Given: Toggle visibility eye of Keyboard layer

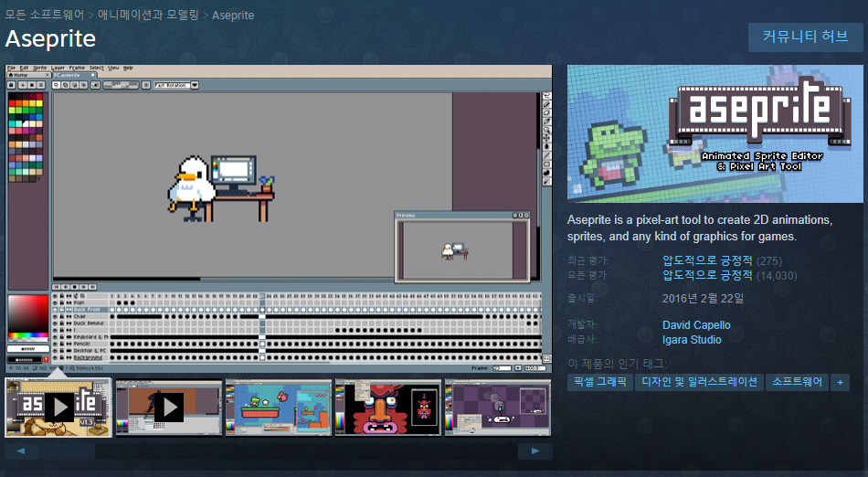Looking at the screenshot, I should click(x=55, y=337).
